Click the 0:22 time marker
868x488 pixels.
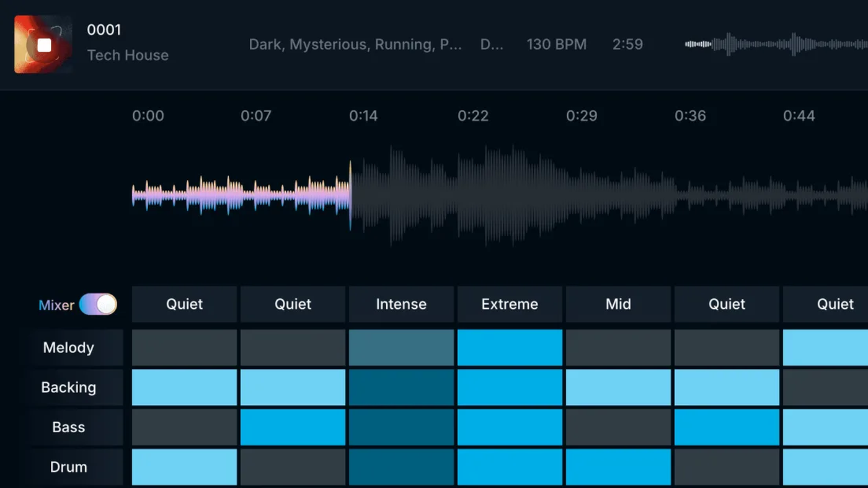click(x=473, y=116)
